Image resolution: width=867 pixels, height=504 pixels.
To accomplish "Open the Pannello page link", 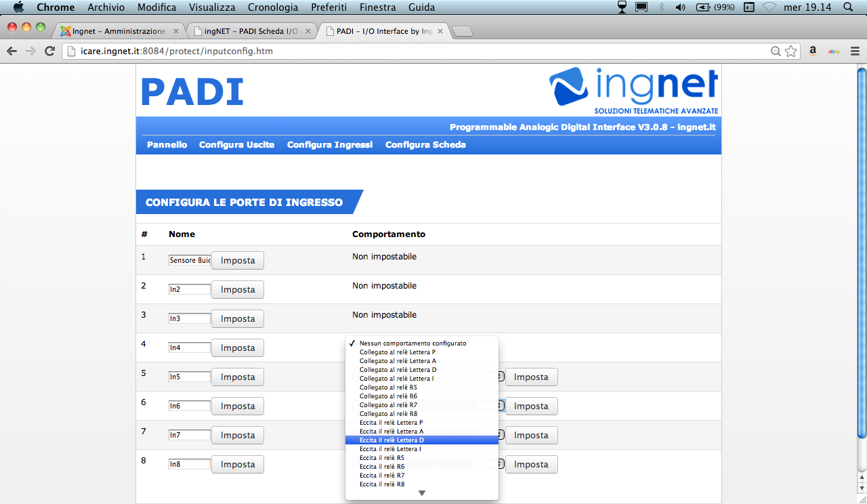I will (167, 145).
